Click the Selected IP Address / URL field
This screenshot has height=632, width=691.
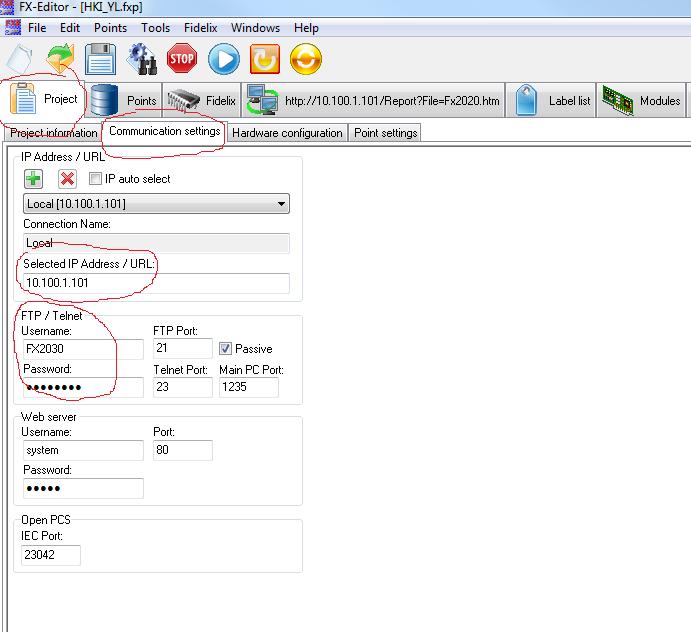click(156, 283)
